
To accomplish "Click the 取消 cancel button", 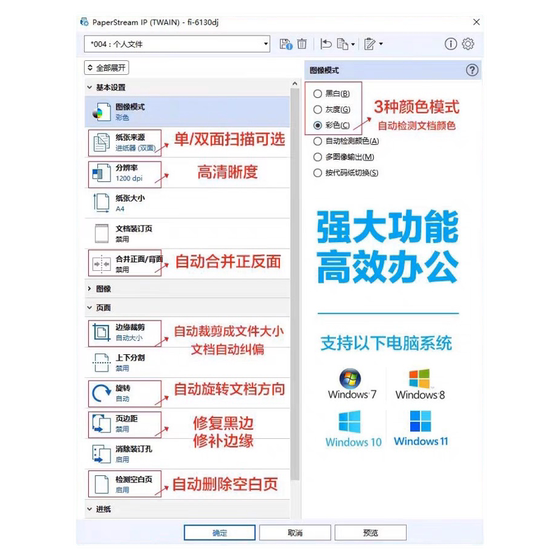I will [295, 533].
